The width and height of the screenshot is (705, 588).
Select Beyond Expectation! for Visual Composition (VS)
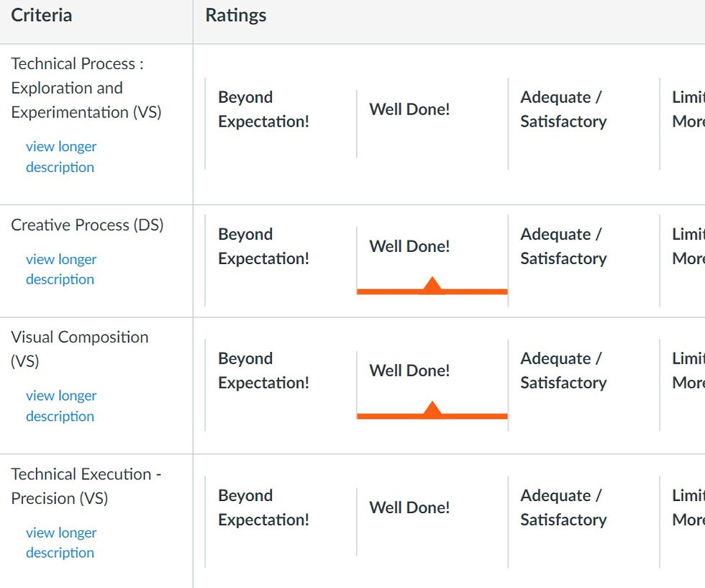point(263,371)
